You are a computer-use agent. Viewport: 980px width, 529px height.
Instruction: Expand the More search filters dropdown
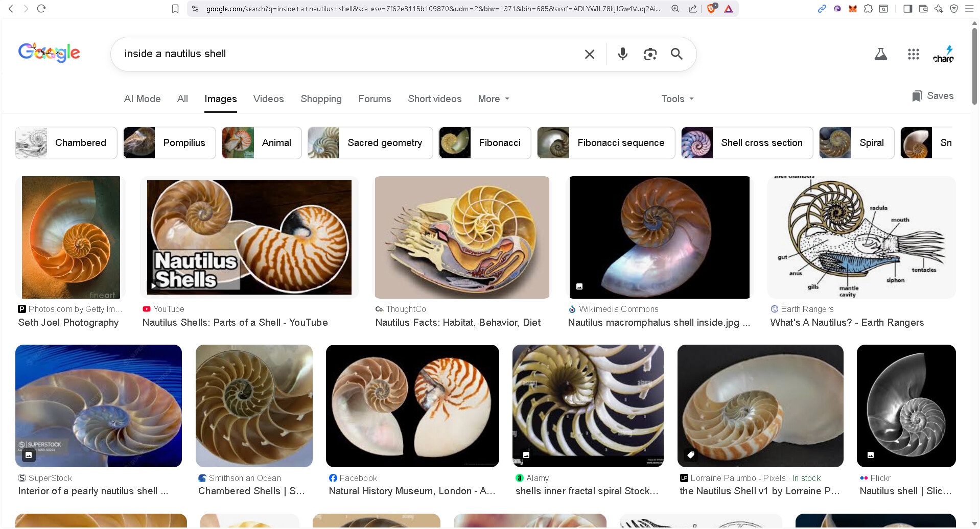coord(494,99)
